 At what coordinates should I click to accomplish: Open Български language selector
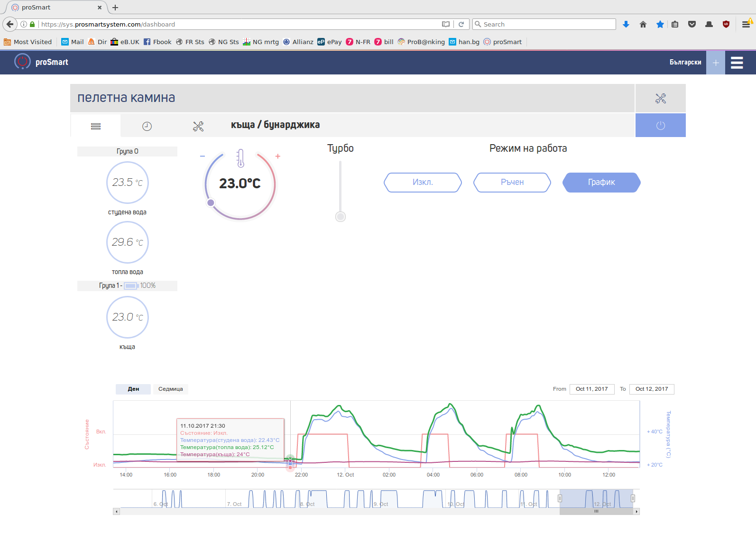(x=685, y=63)
